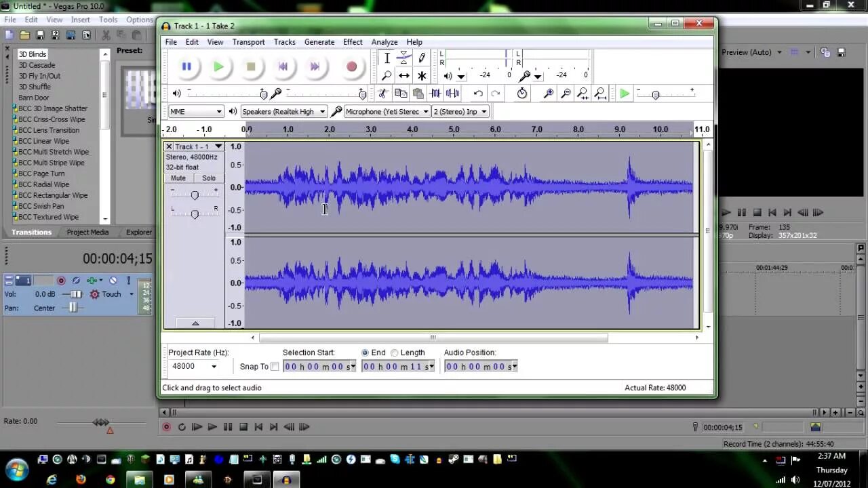The height and width of the screenshot is (488, 868).
Task: Solo Track 1 - 1
Action: 208,178
